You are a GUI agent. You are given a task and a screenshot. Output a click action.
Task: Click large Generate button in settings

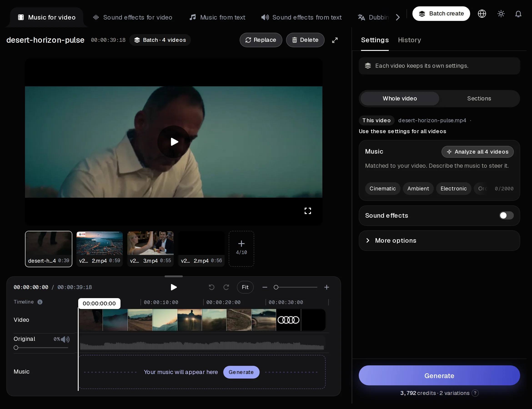tap(439, 375)
